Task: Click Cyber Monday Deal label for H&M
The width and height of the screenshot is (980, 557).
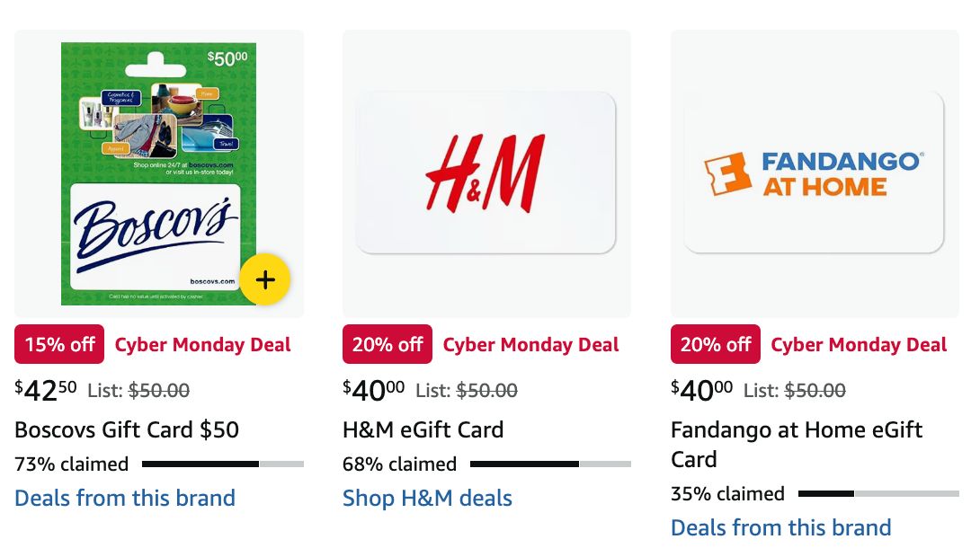Action: pos(531,345)
